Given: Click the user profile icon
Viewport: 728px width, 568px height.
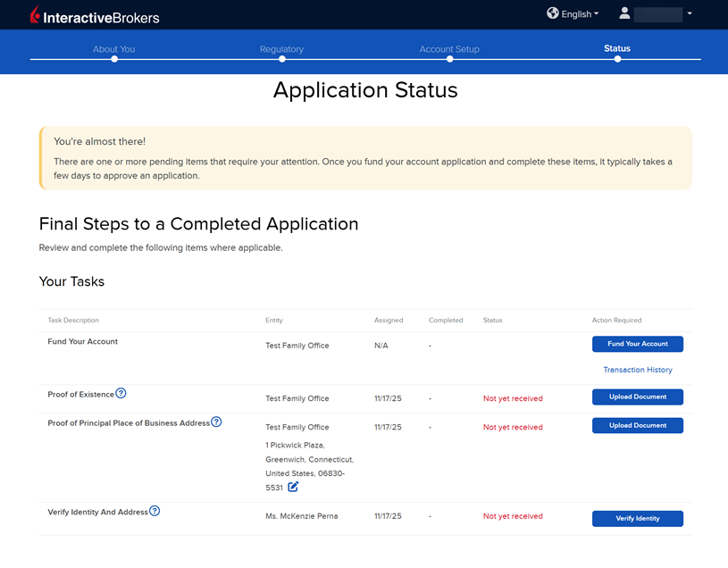Looking at the screenshot, I should (624, 13).
